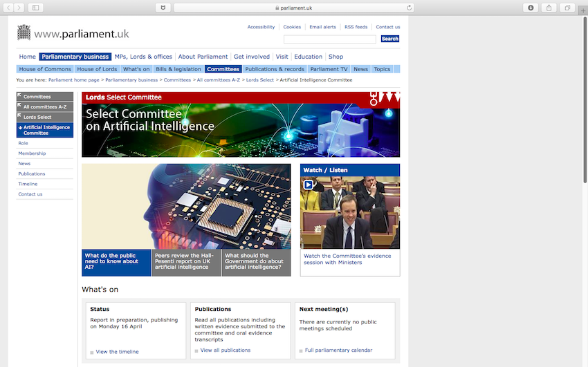
Task: Open the Accessibility link
Action: (261, 27)
